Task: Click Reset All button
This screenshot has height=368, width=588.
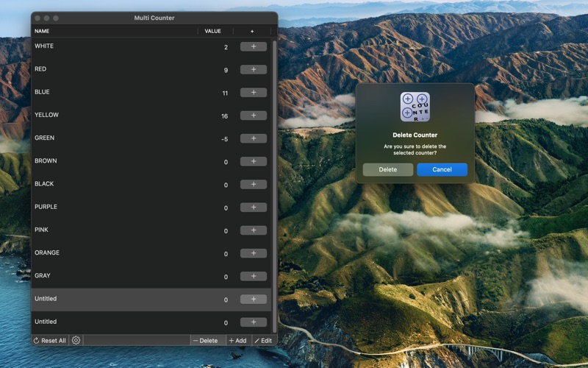Action: [x=50, y=341]
